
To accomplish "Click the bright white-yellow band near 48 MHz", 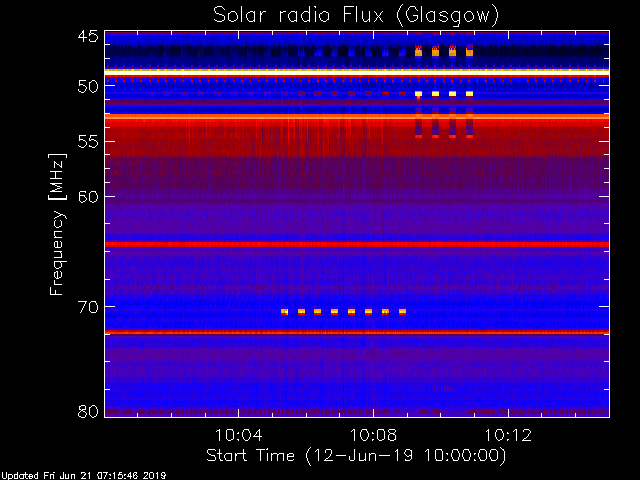I will pyautogui.click(x=357, y=72).
